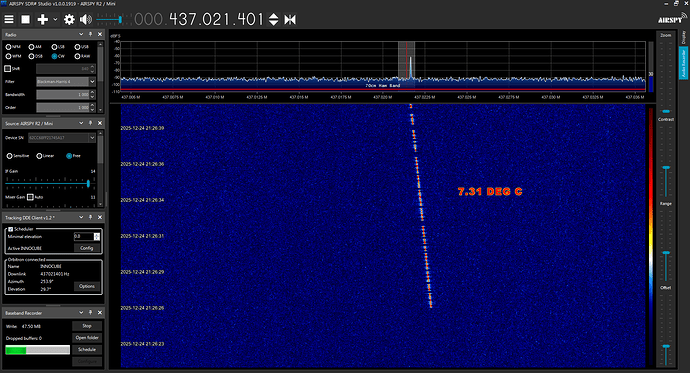This screenshot has width=690, height=373.
Task: Close the Source AIRSPY panel
Action: click(100, 123)
